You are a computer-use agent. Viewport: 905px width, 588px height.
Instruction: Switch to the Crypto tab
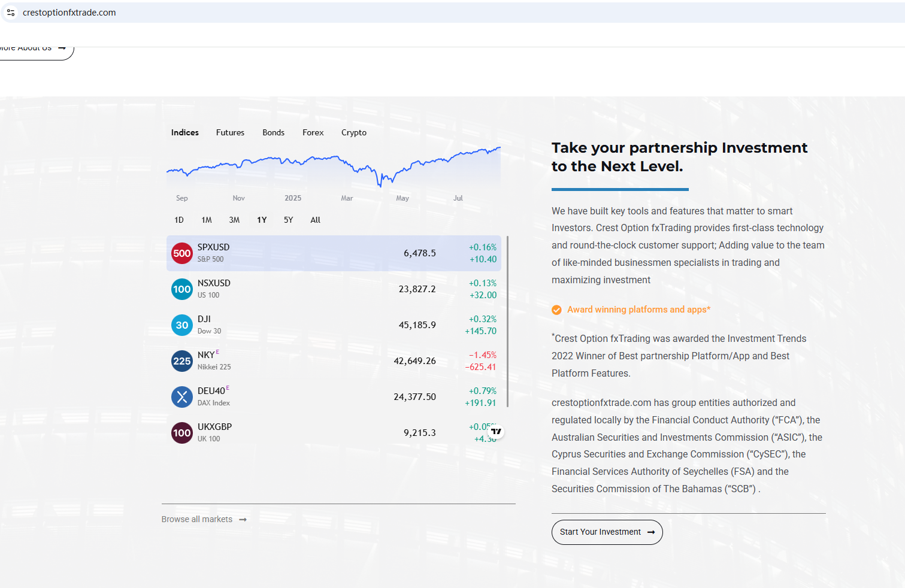353,132
